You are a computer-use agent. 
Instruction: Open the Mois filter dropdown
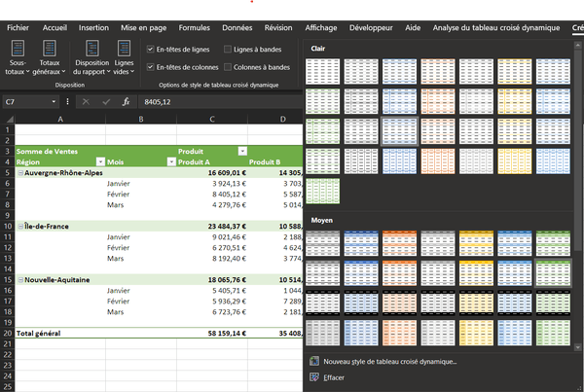(171, 161)
